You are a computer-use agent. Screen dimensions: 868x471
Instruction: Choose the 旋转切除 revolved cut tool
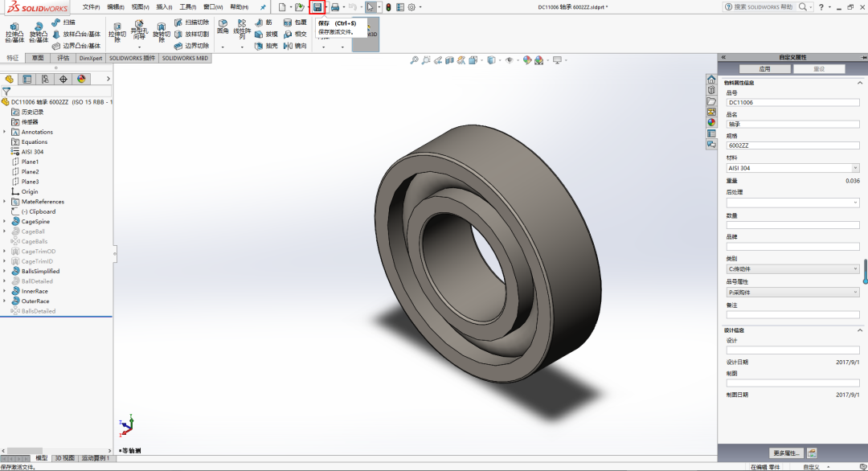(161, 33)
